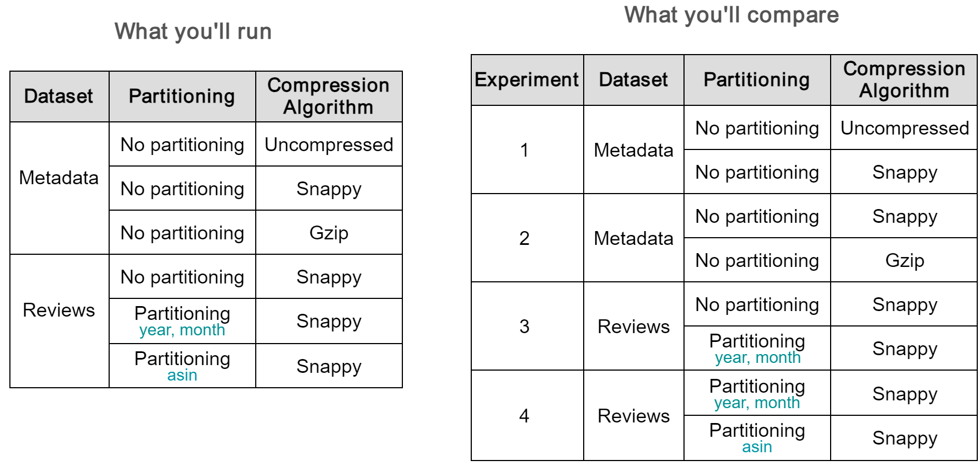Select Metadata cell in the run table
The height and width of the screenshot is (471, 980).
coord(58,178)
